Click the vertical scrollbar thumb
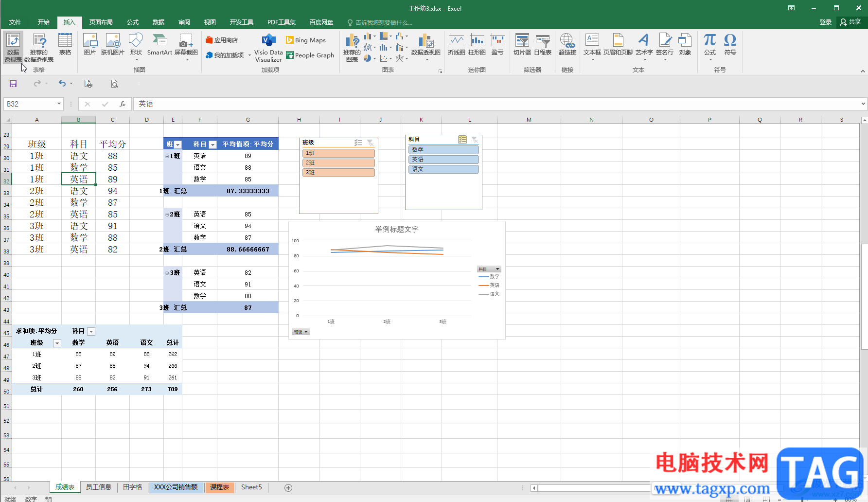868x502 pixels. [864, 296]
